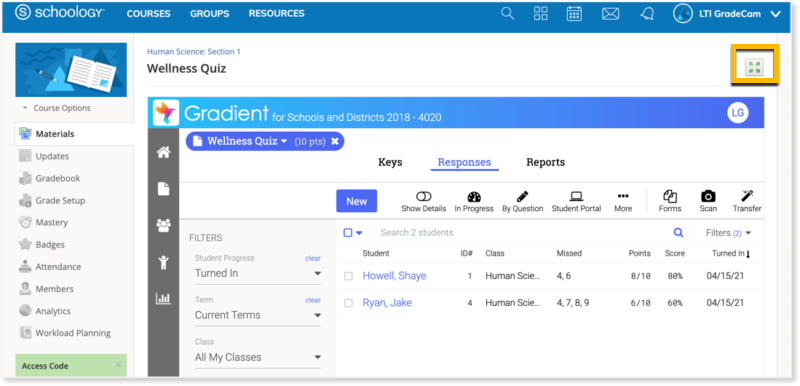Check the box for Ryan, Jake
The width and height of the screenshot is (800, 386).
pos(348,303)
